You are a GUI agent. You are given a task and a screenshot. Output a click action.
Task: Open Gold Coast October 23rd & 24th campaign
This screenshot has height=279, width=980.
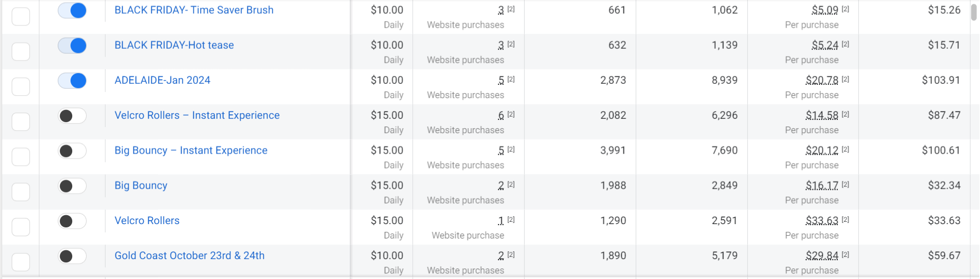click(x=189, y=256)
